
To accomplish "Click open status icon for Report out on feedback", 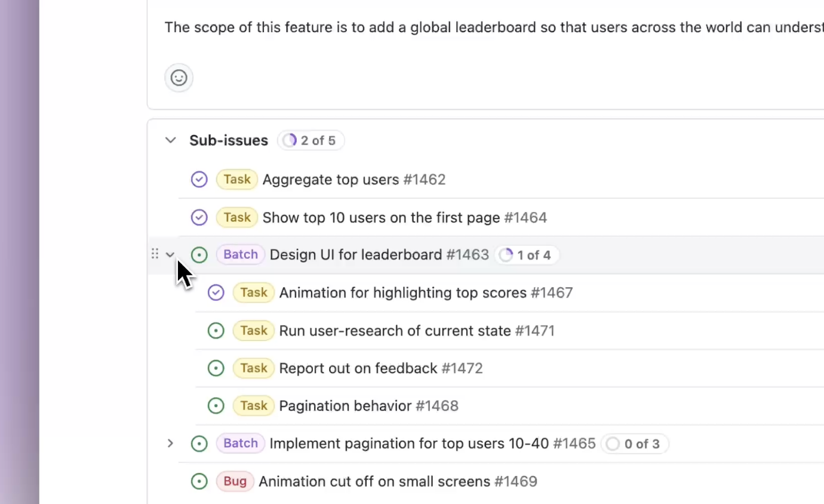I will (216, 368).
